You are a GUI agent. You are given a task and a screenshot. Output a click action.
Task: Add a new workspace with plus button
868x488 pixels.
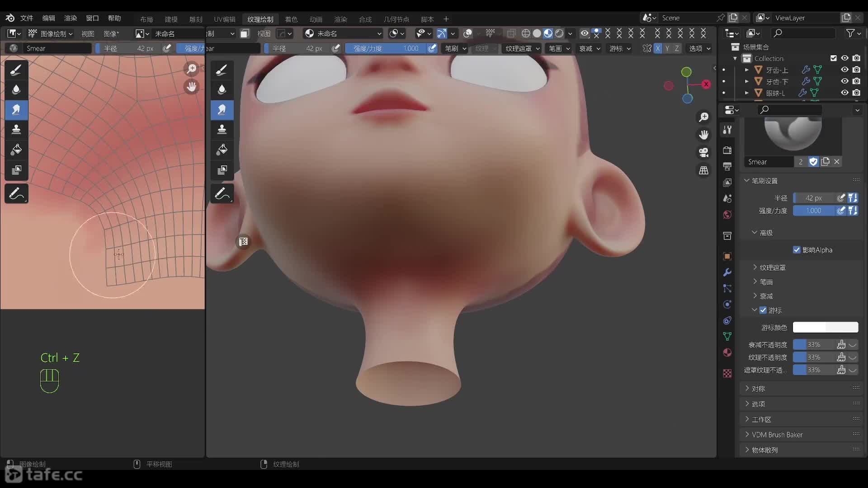446,19
